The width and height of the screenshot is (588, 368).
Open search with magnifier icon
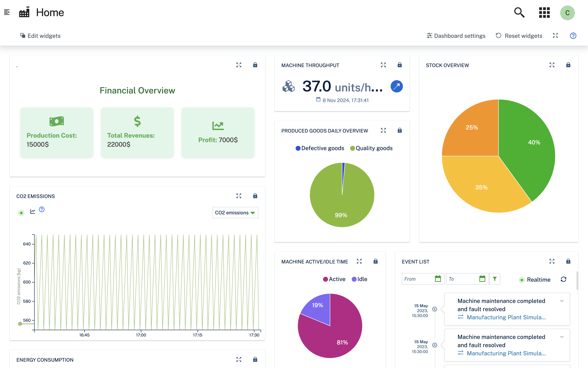click(519, 12)
